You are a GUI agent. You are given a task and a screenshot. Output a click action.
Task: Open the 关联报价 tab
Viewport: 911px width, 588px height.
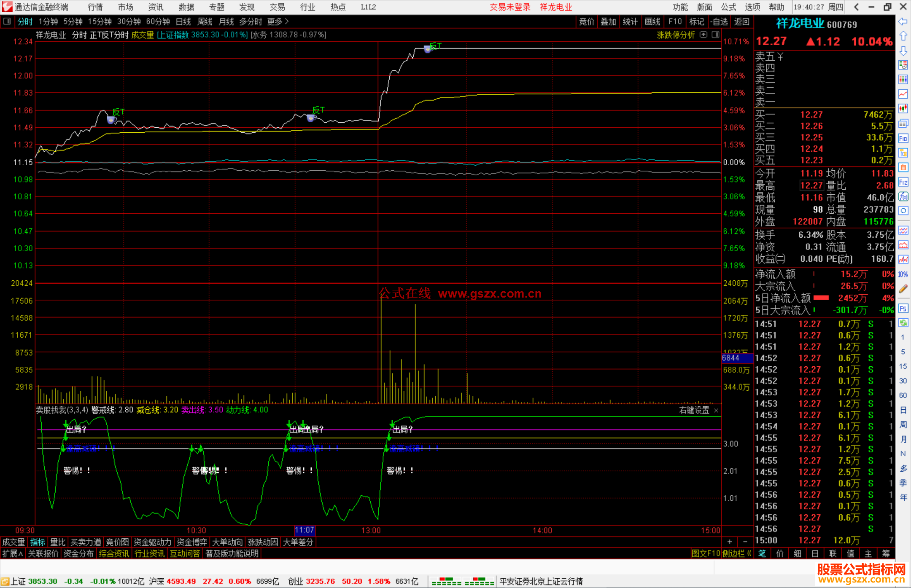point(43,553)
